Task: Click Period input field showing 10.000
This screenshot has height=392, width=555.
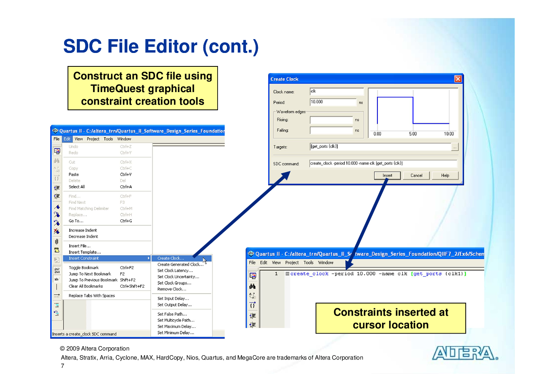Action: coord(333,102)
